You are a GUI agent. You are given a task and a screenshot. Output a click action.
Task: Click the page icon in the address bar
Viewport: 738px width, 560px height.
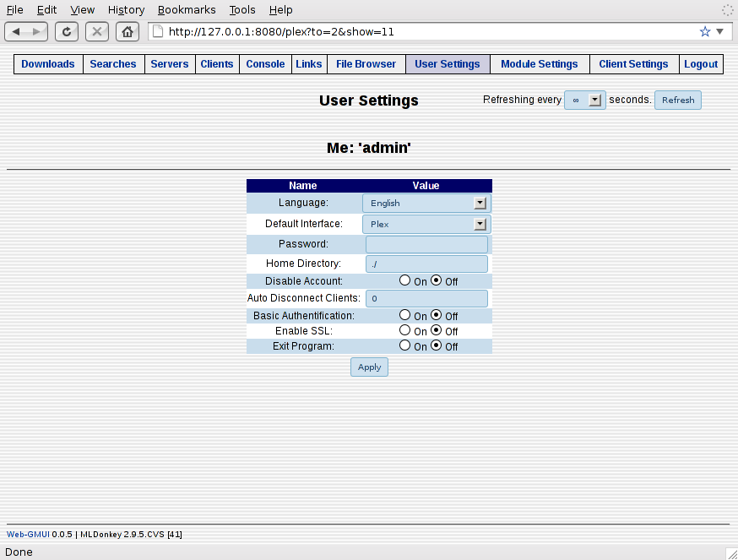tap(158, 31)
